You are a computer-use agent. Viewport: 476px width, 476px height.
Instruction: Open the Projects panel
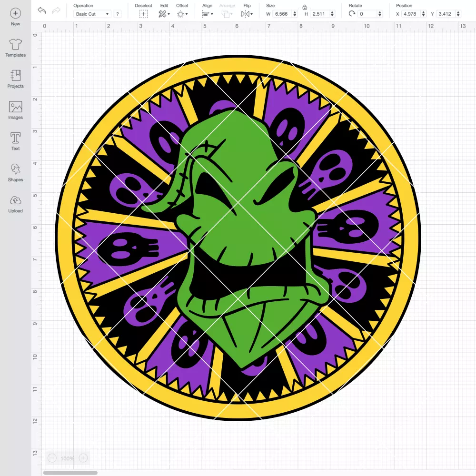point(16,79)
